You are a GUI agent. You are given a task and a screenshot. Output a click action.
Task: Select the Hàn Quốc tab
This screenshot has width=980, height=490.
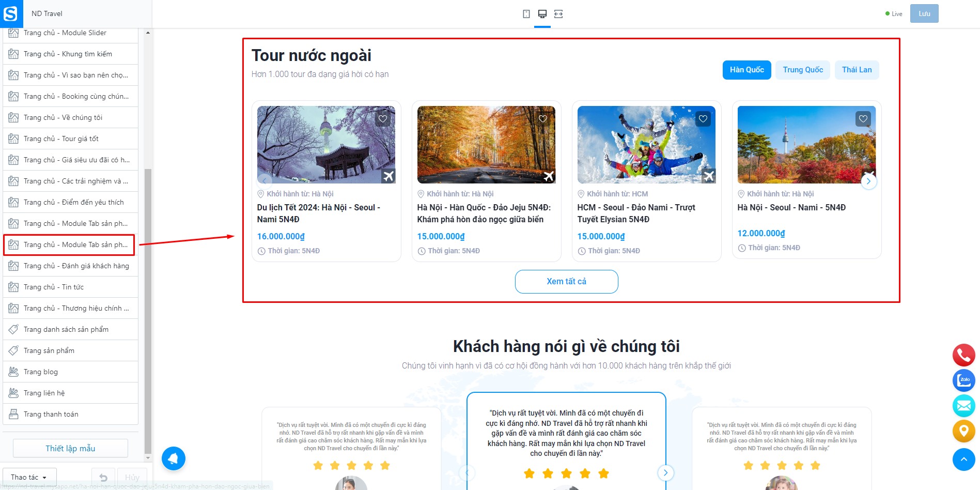pyautogui.click(x=747, y=70)
